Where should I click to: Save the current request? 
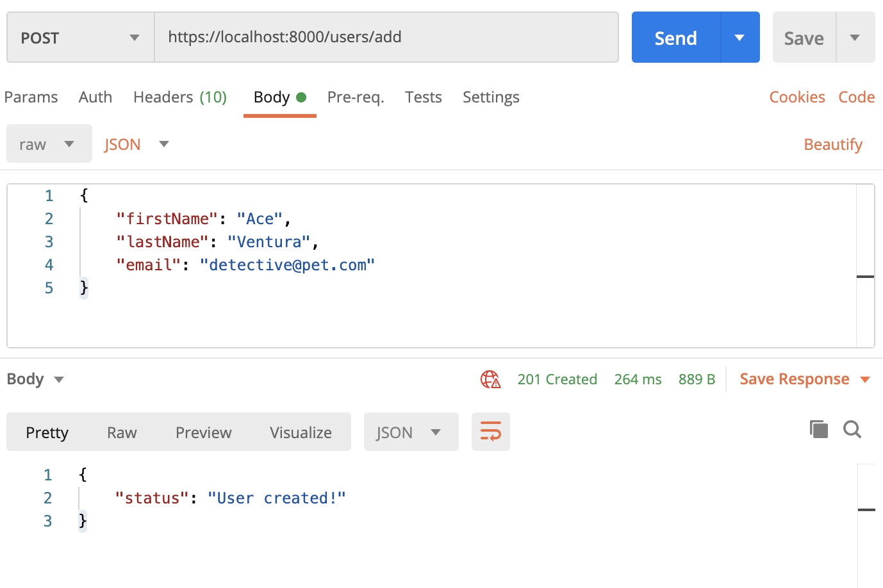click(x=804, y=37)
